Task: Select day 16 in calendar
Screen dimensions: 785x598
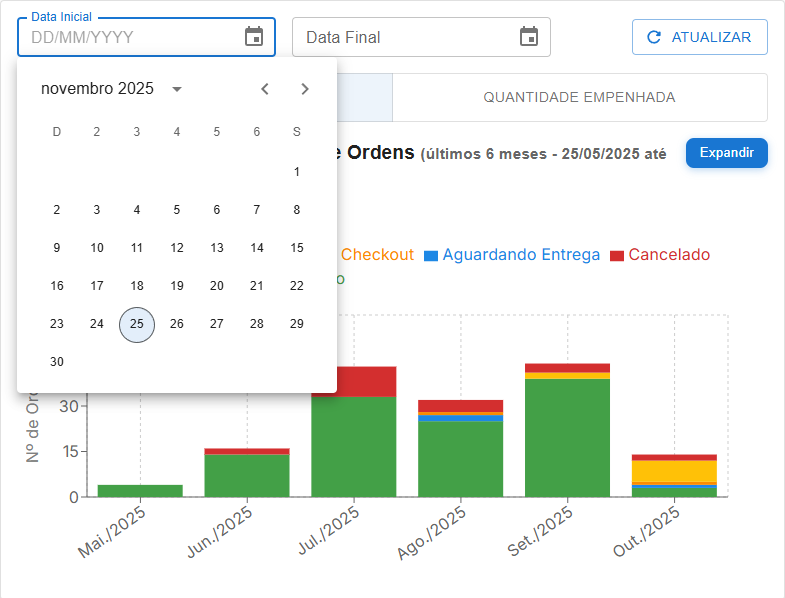Action: 57,286
